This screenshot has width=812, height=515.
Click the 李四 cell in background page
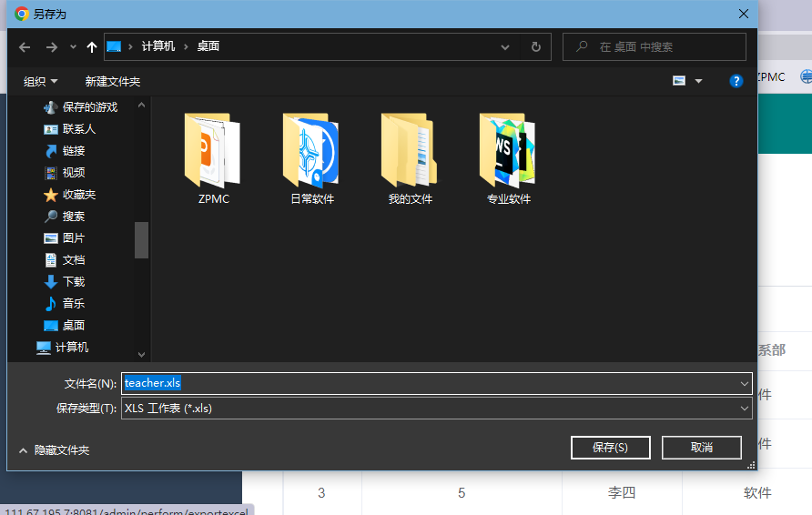click(622, 493)
